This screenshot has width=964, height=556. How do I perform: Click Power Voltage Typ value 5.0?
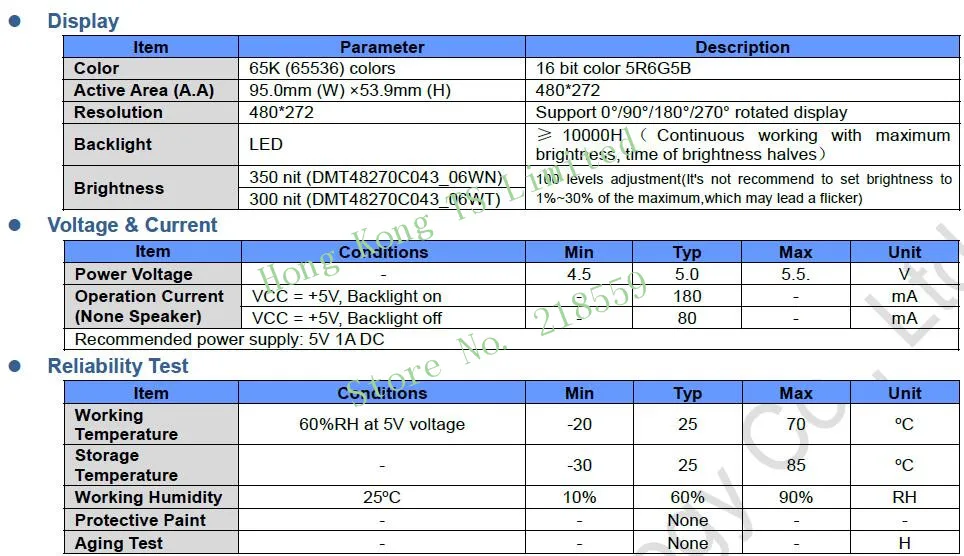(687, 274)
